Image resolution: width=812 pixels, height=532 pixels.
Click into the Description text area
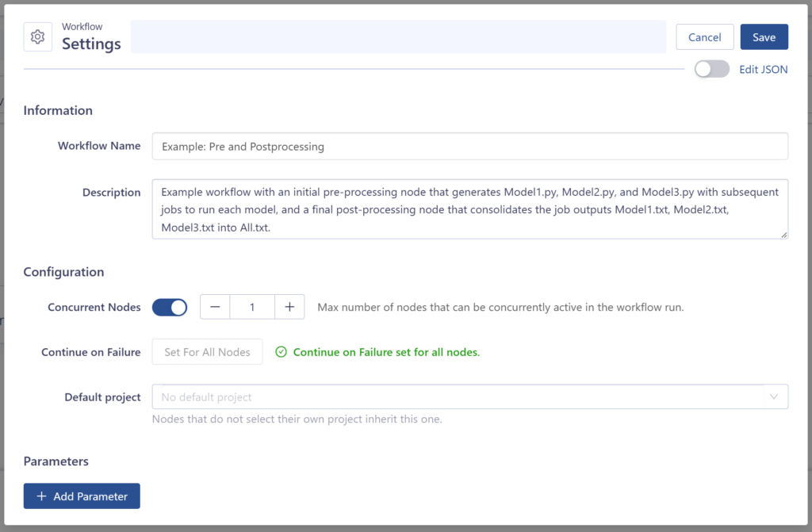point(469,209)
